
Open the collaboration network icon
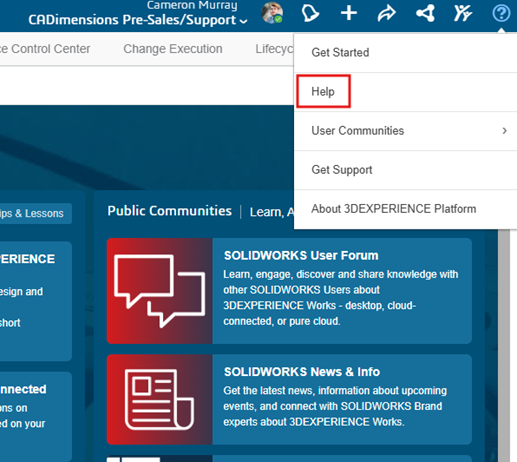(x=425, y=13)
